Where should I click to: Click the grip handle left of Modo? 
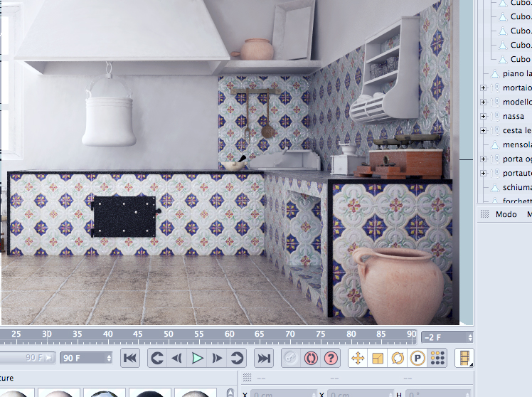pyautogui.click(x=485, y=214)
